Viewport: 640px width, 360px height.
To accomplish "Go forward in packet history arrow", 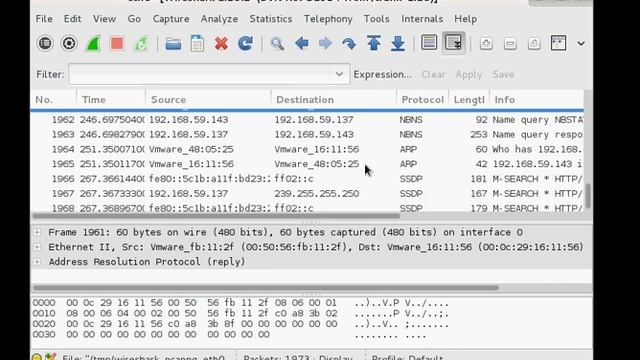I will click(x=325, y=43).
